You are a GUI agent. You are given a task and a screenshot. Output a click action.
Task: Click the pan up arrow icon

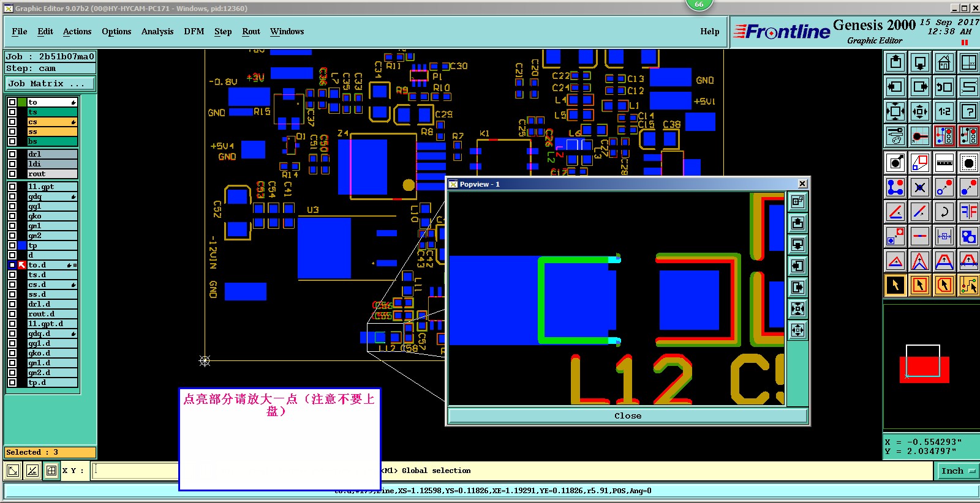[x=895, y=62]
